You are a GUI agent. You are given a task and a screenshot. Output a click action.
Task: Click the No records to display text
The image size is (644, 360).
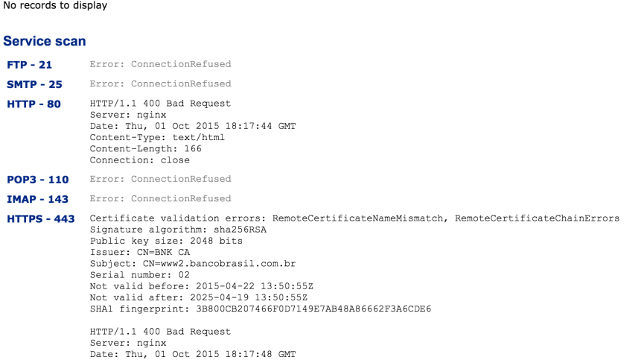click(x=56, y=6)
